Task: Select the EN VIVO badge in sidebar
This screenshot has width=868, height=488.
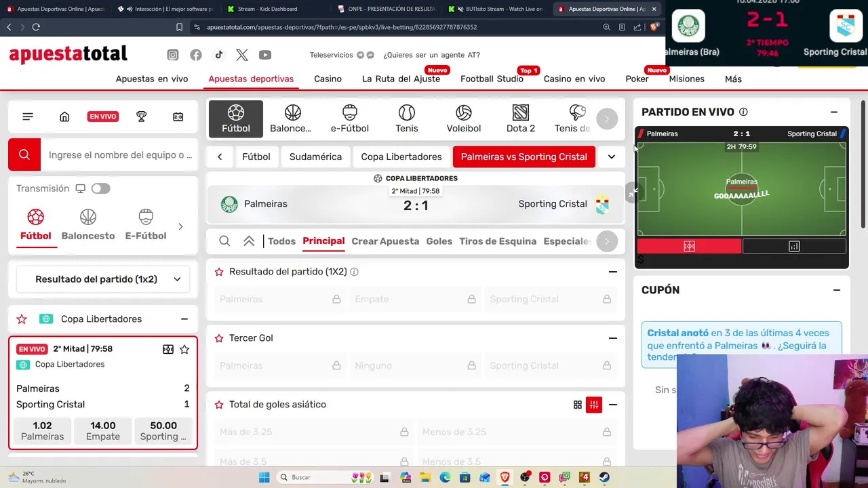Action: point(103,117)
